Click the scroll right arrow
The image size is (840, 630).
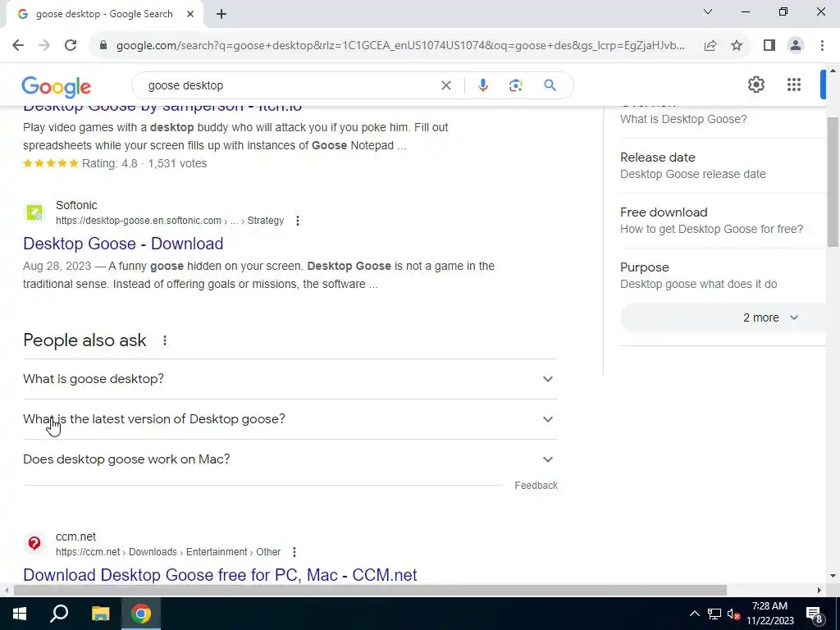click(819, 591)
